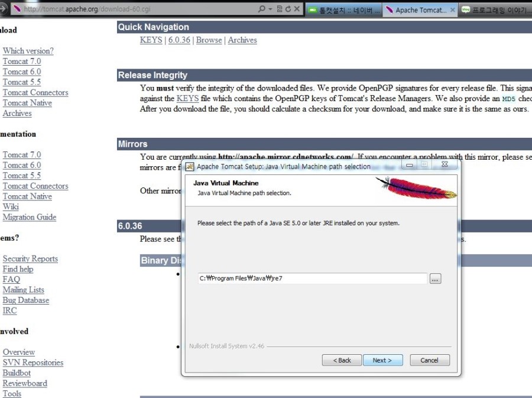Open the KEYS link in Quick Navigation
532x398 pixels.
(151, 40)
